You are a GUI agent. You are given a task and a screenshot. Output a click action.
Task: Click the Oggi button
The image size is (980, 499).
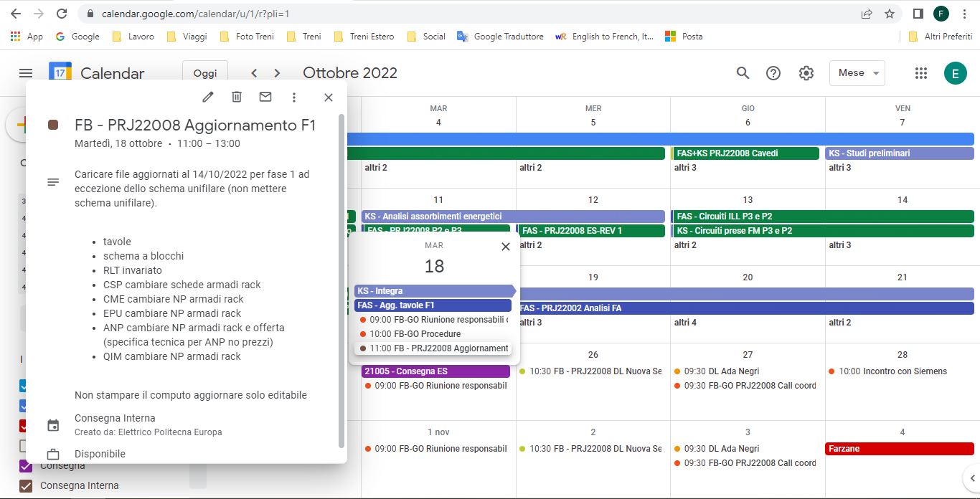205,73
